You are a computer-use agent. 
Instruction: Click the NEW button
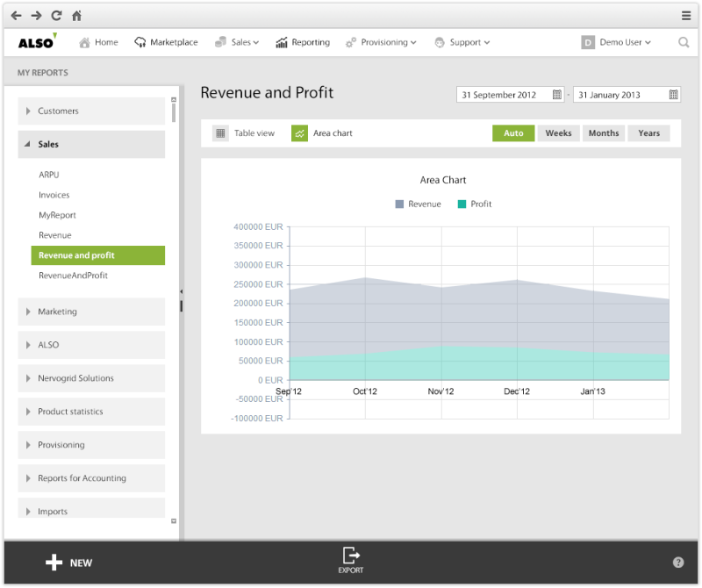tap(69, 563)
